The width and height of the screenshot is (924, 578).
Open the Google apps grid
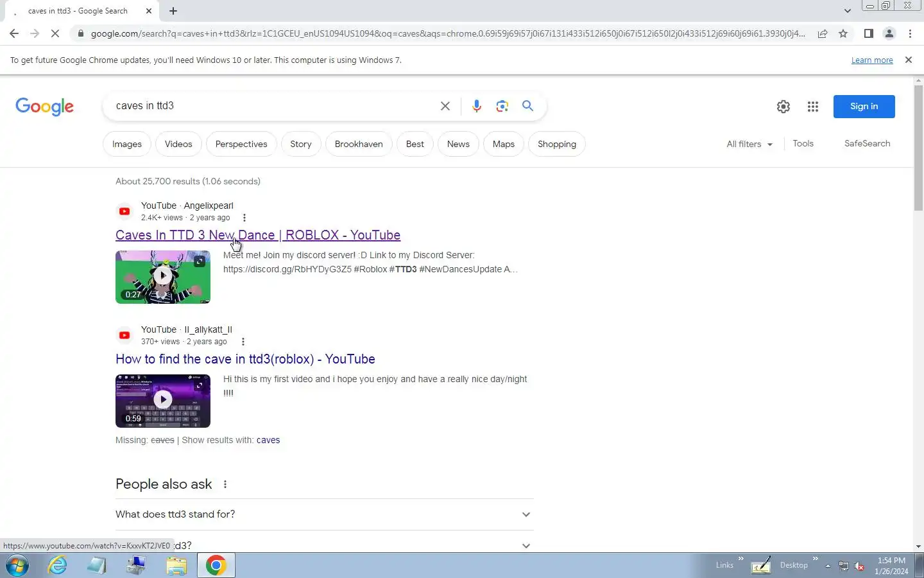(813, 107)
